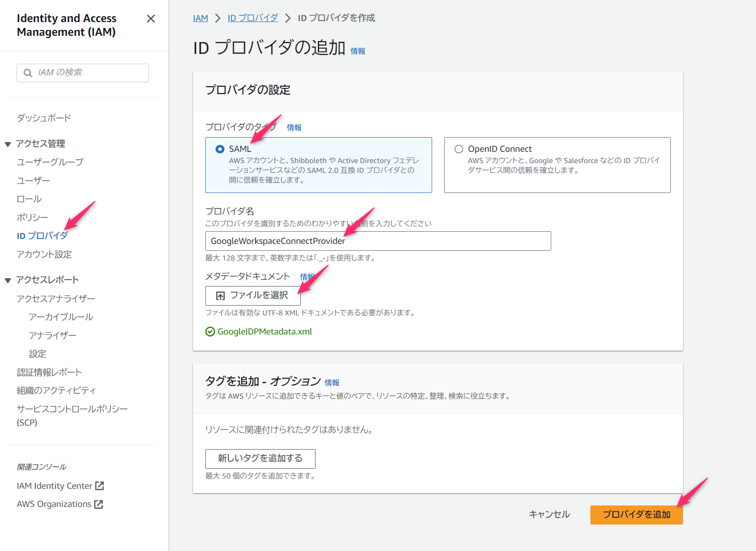Click the アクセス管理 section label
The image size is (756, 551).
click(41, 144)
